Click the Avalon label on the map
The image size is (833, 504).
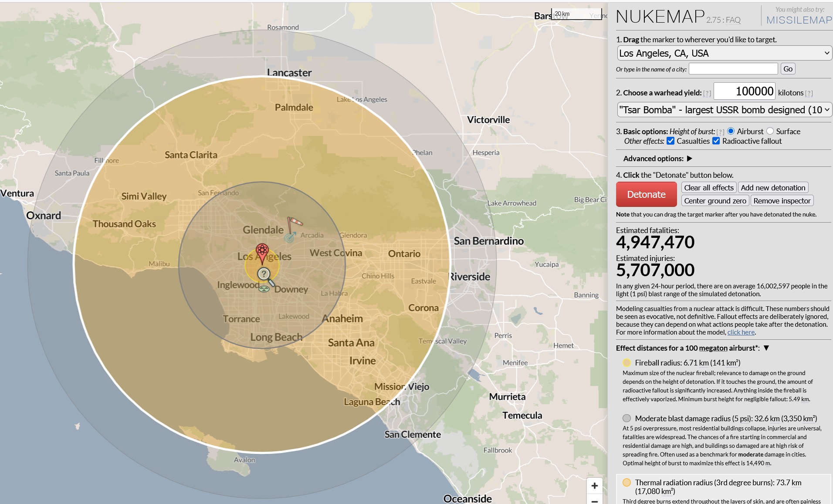(244, 460)
